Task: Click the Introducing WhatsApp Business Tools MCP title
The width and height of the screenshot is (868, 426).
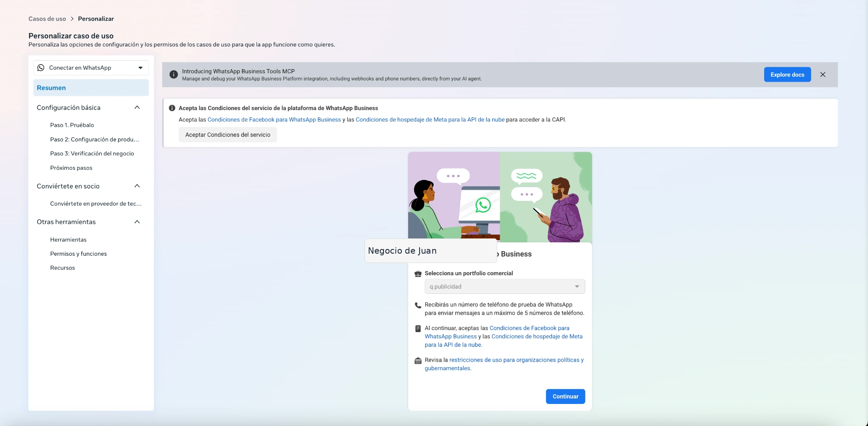Action: (x=238, y=71)
